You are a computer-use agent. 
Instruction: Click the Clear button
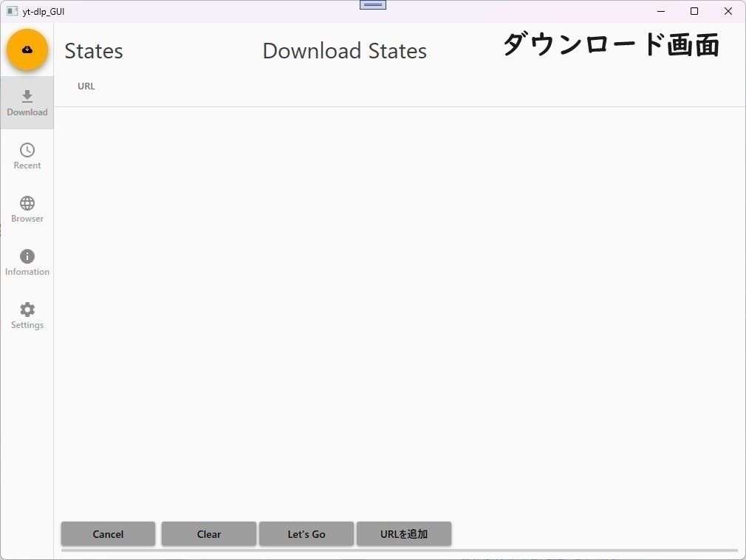[x=208, y=533]
